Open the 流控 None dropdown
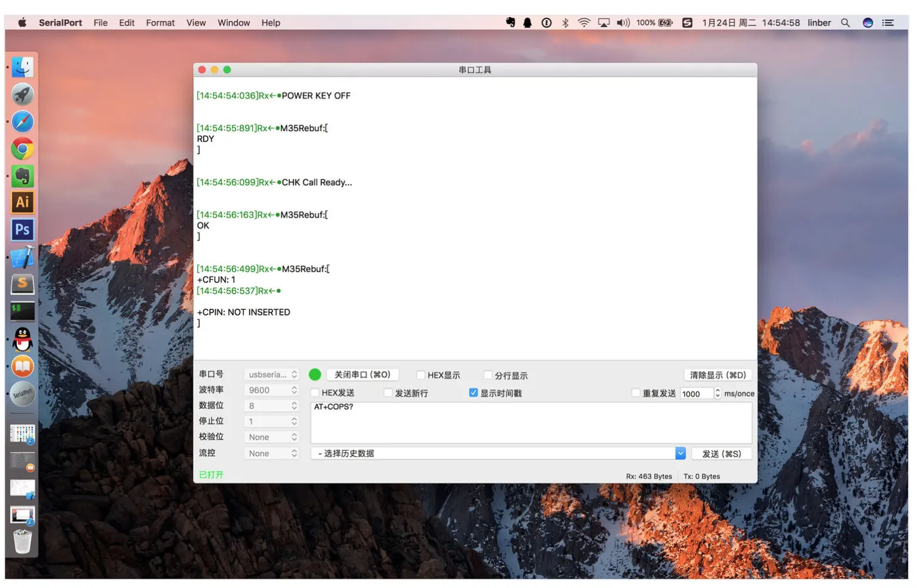The height and width of the screenshot is (588, 920). click(x=272, y=453)
